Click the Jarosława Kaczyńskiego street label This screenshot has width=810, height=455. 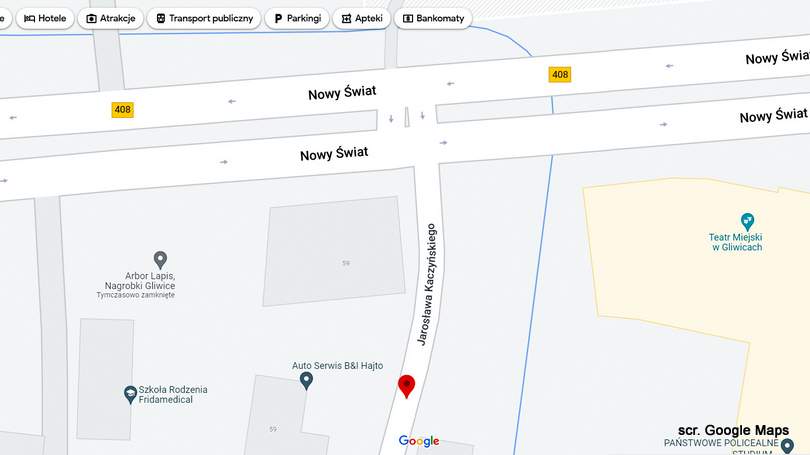pos(427,285)
